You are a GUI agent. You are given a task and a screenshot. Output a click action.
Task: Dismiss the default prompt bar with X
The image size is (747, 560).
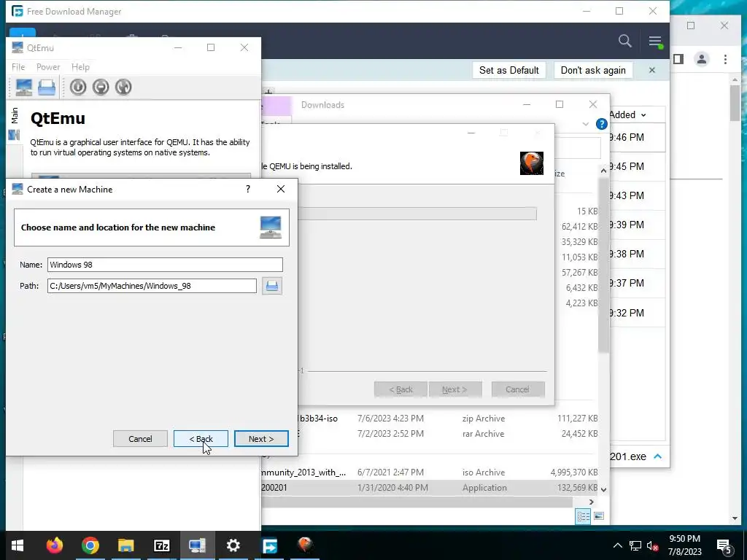click(652, 71)
